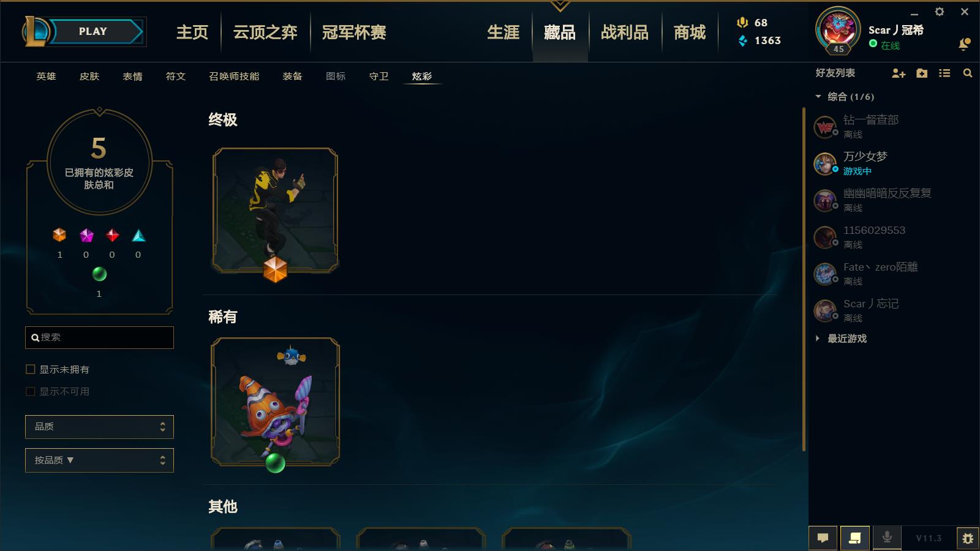Open the friends list view options icon
980x551 pixels.
pos(944,73)
